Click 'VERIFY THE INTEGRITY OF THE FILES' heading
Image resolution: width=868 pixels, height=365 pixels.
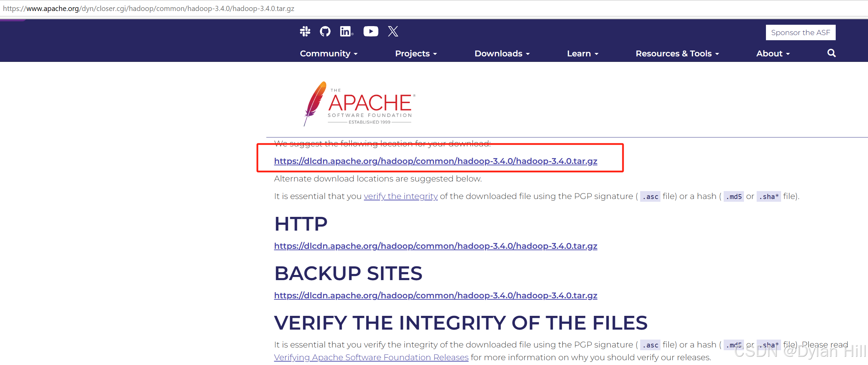pos(461,323)
